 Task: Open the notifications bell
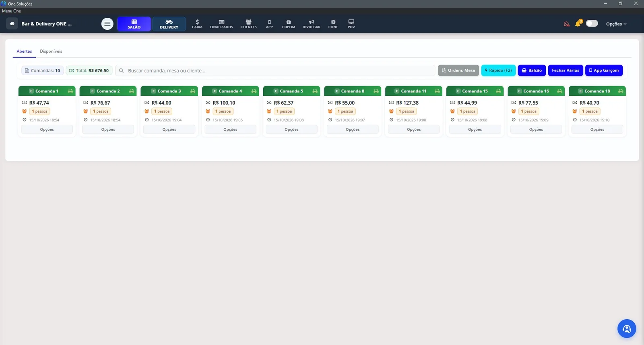click(x=578, y=23)
